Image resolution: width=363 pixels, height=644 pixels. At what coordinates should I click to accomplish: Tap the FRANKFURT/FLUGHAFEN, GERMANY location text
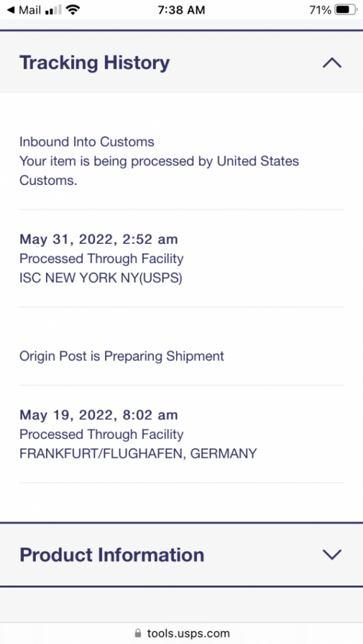[x=138, y=453]
